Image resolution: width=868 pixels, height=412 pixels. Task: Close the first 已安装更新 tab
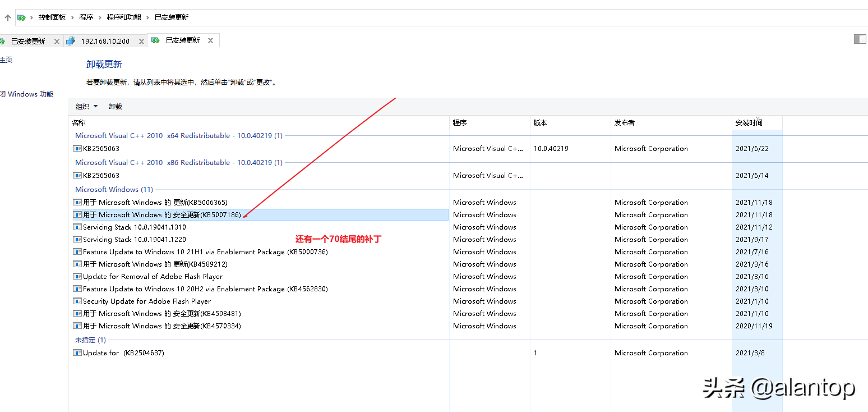coord(57,42)
